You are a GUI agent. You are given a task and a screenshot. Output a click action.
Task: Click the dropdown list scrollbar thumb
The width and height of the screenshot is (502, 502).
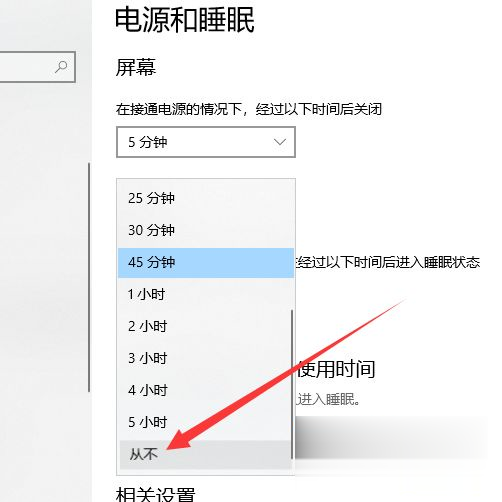292,384
